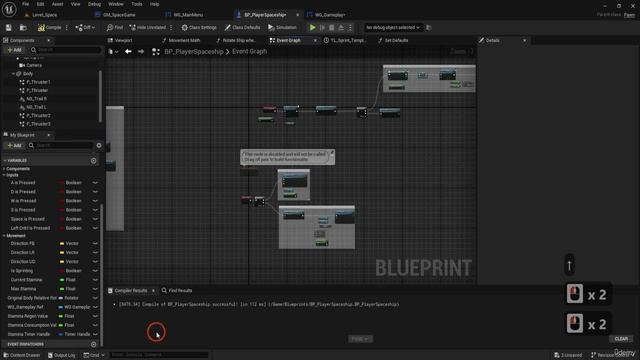Open the Find Results tab
This screenshot has height=360, width=640.
(x=177, y=291)
